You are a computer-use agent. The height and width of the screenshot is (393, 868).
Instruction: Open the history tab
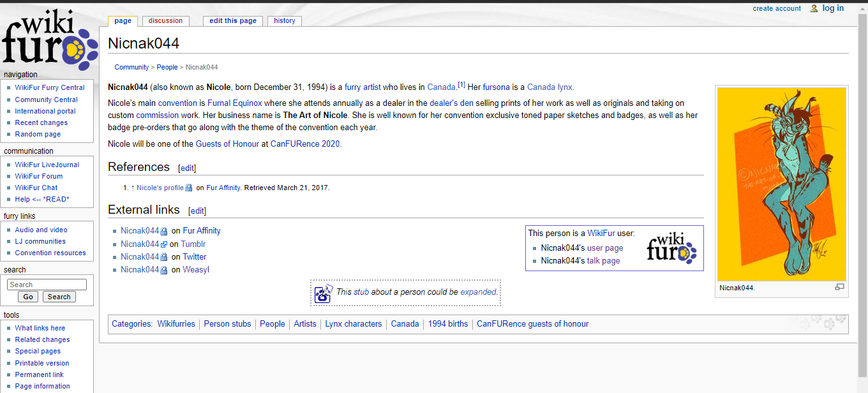[285, 21]
